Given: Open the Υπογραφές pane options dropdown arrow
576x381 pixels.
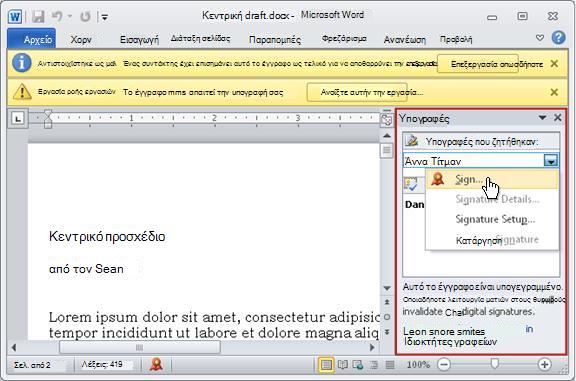Looking at the screenshot, I should (x=542, y=118).
